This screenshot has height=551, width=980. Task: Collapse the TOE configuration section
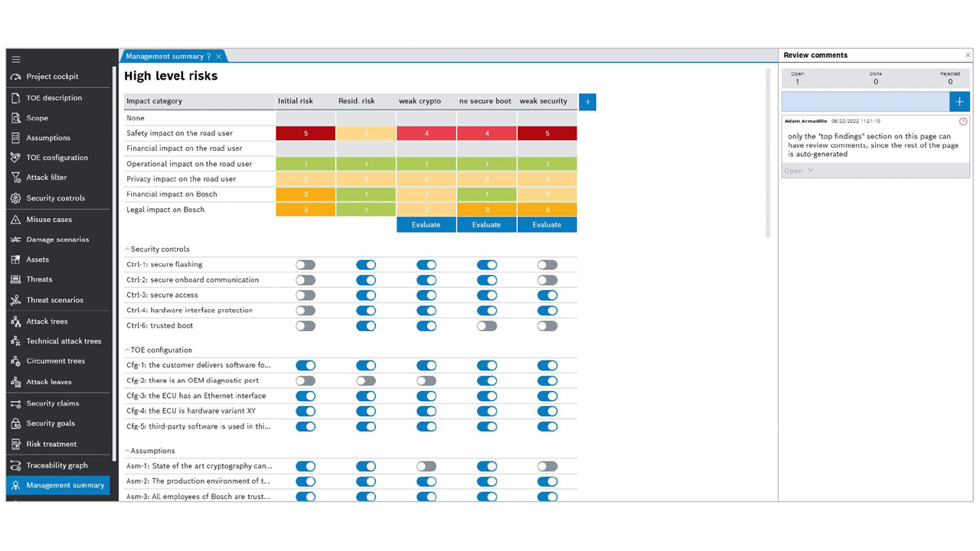pyautogui.click(x=128, y=350)
